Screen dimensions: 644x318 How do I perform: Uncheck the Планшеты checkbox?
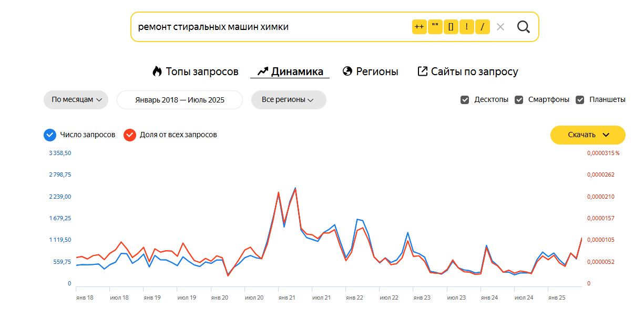pyautogui.click(x=580, y=100)
